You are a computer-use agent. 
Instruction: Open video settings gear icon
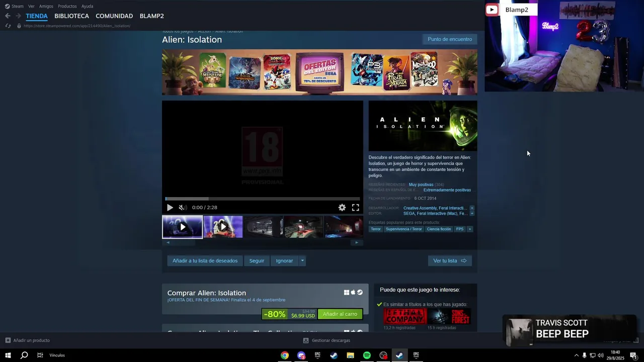(x=342, y=207)
